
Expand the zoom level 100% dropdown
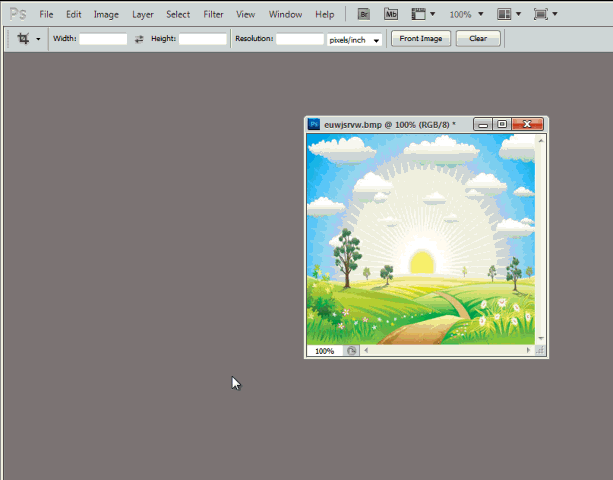click(466, 15)
